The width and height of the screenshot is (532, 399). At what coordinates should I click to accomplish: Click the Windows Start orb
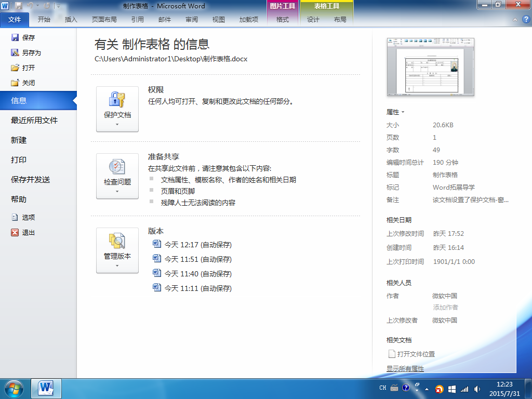[14, 389]
